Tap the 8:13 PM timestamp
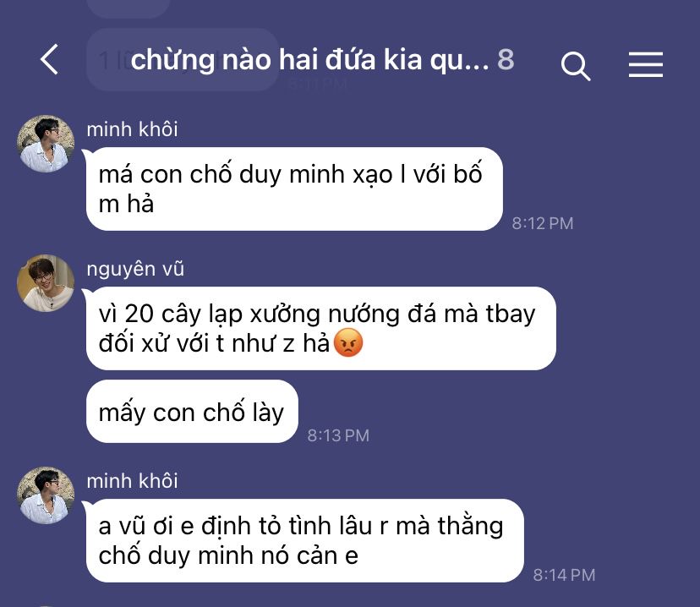 point(338,435)
